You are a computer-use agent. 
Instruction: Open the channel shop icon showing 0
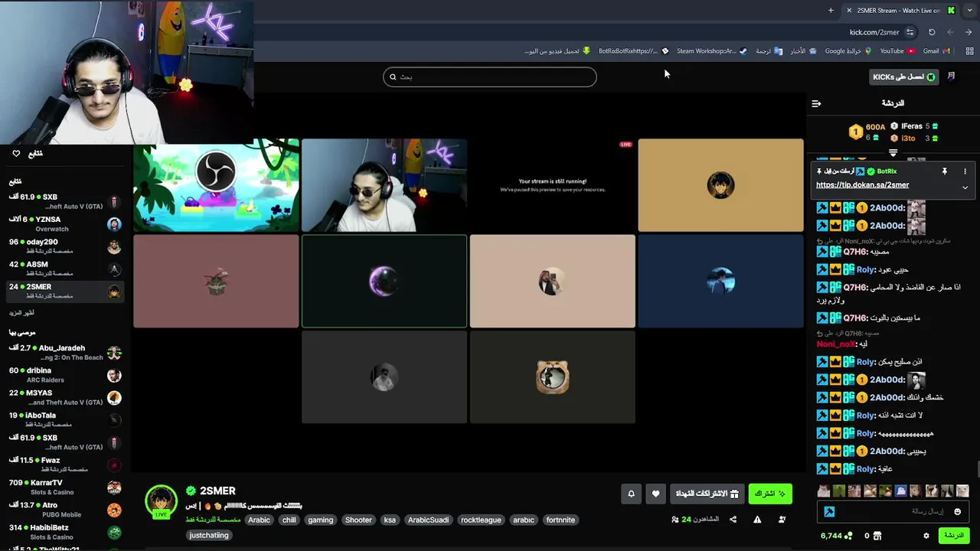pyautogui.click(x=873, y=536)
